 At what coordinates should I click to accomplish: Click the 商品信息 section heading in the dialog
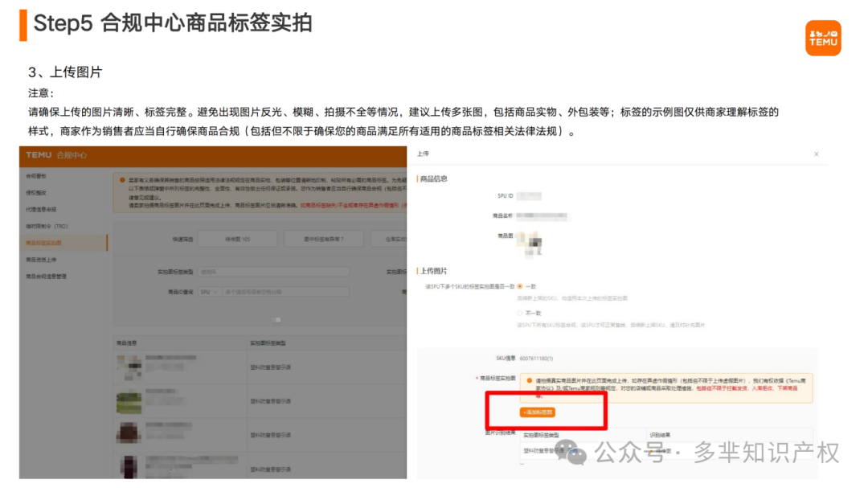433,179
